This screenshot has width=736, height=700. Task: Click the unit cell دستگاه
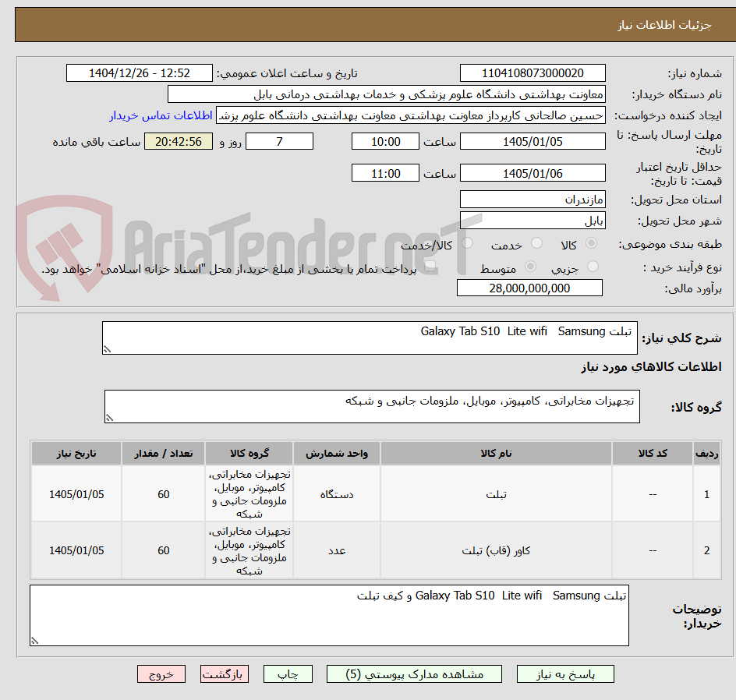[337, 494]
